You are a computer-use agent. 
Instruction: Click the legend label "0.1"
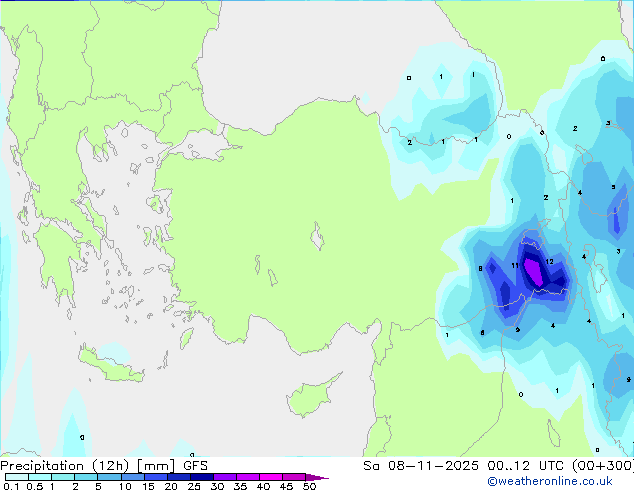11,486
